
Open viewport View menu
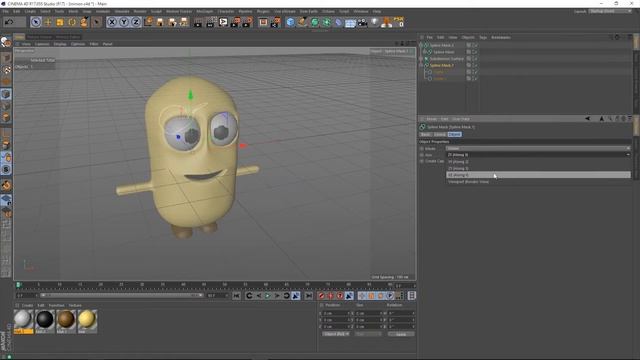tap(26, 44)
